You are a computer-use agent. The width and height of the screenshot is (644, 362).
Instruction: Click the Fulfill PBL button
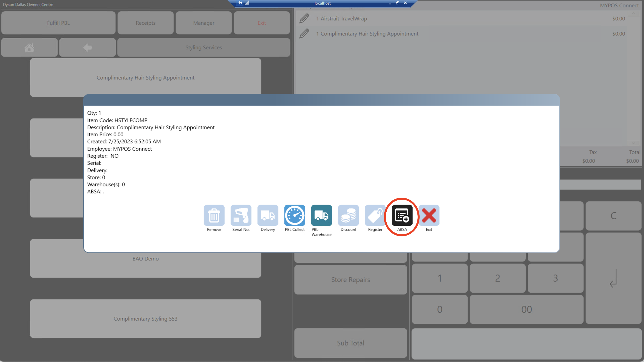coord(58,23)
